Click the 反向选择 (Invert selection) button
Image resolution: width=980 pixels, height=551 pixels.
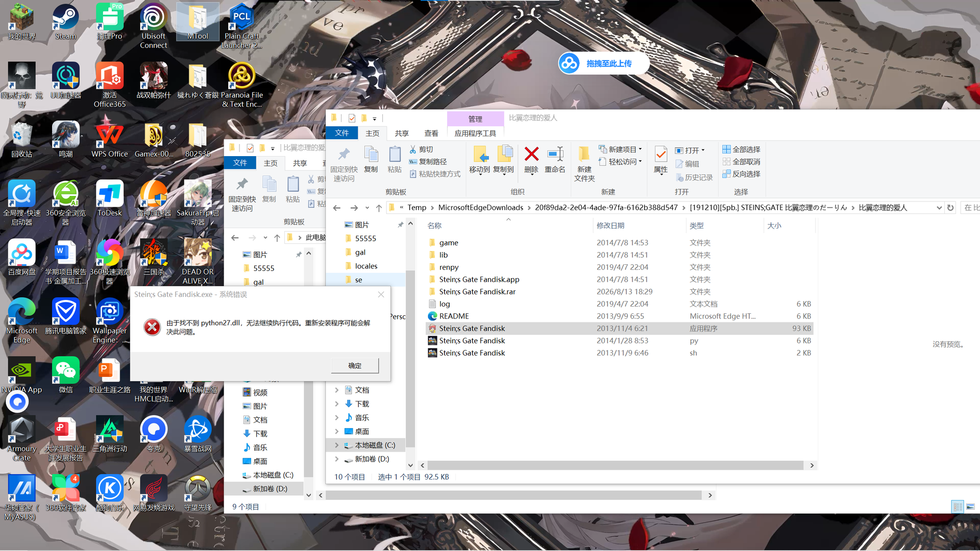[x=741, y=174]
